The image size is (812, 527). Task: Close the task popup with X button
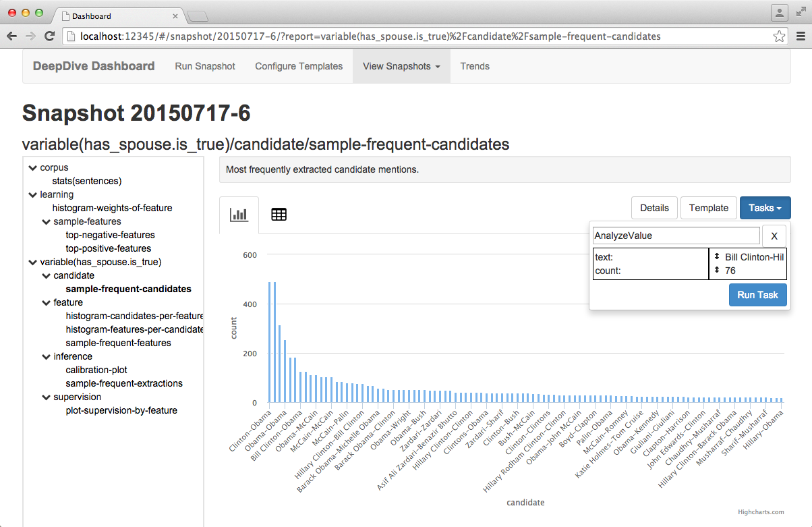pos(774,235)
